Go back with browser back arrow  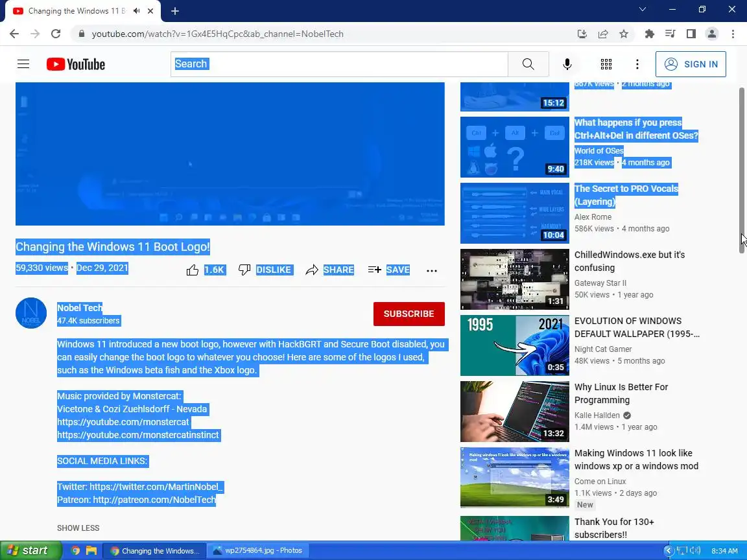[x=14, y=34]
